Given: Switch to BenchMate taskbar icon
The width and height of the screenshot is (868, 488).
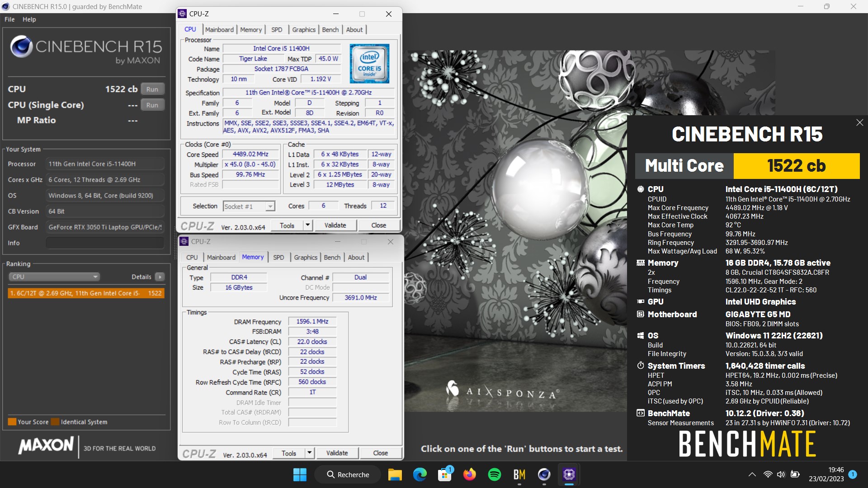Looking at the screenshot, I should [519, 474].
